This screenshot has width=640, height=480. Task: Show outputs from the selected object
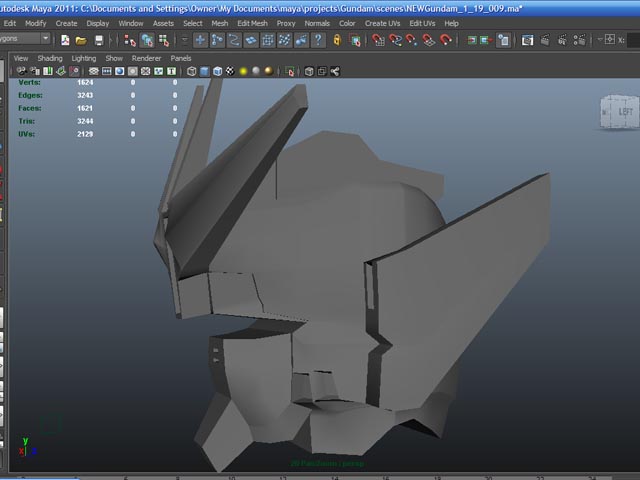point(486,40)
